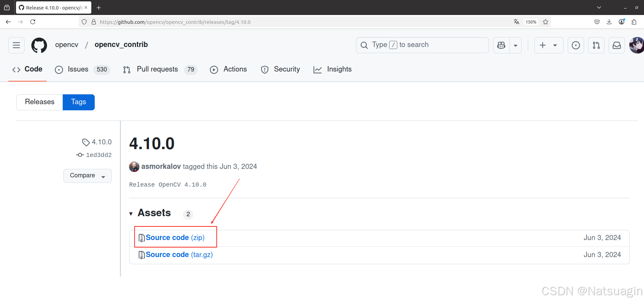This screenshot has height=302, width=644.
Task: Collapse the Assets section
Action: [150, 213]
